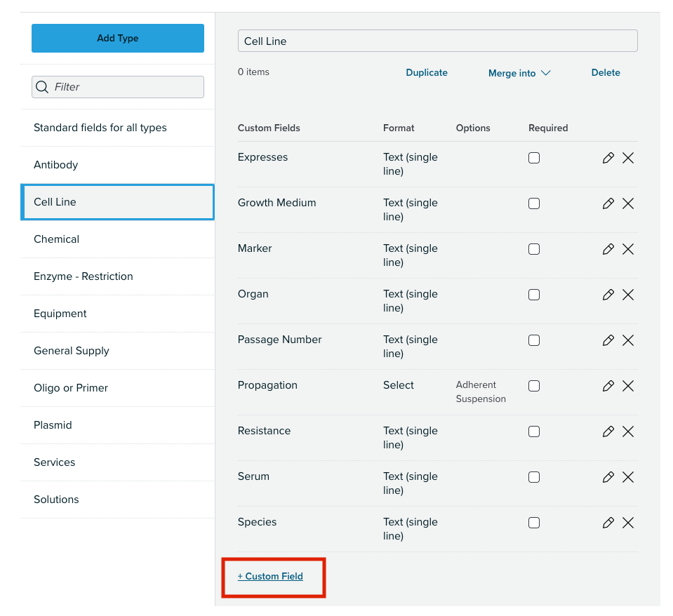This screenshot has height=616, width=673.
Task: Click the 'Species' field name
Action: pos(257,522)
